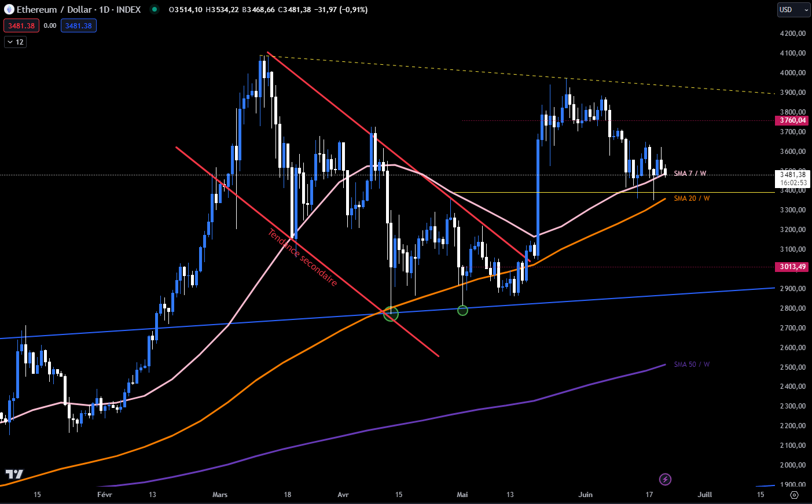Click the 3013,49 price level label
Viewport: 812px width, 504px height.
tap(792, 267)
